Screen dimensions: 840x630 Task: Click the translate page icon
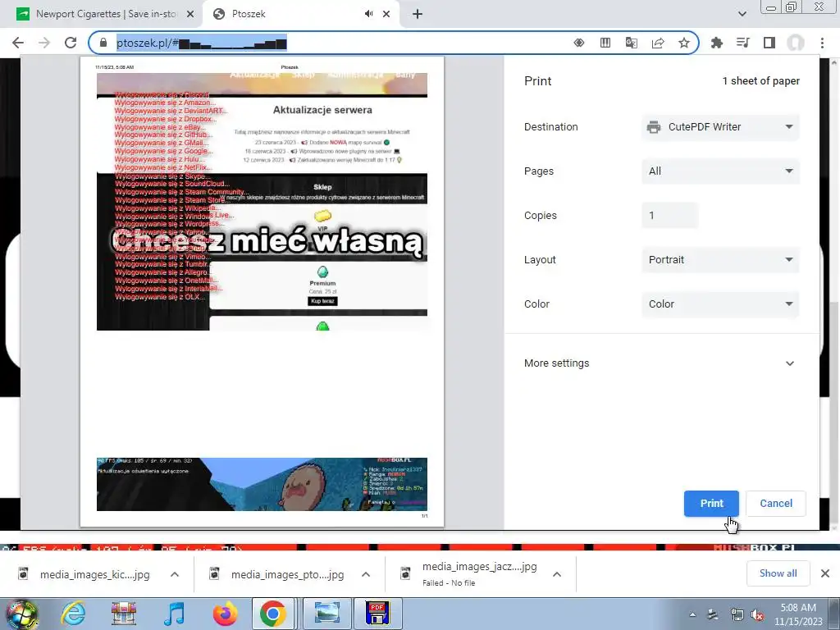[x=632, y=43]
